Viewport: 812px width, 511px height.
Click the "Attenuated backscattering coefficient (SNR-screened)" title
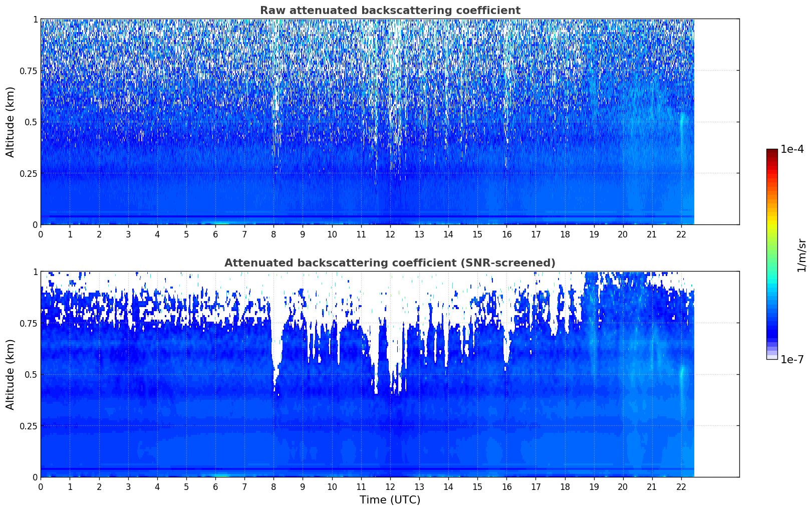point(390,263)
